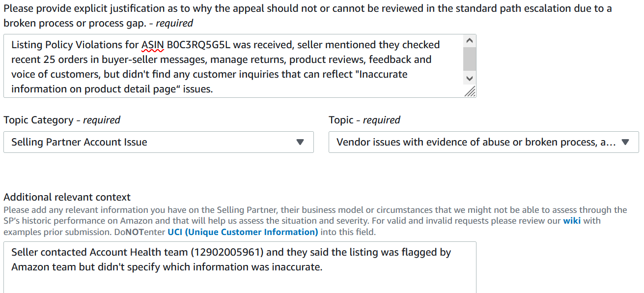Viewport: 644px width, 293px height.
Task: Click the Topic dropdown arrow triangle
Action: pos(625,142)
